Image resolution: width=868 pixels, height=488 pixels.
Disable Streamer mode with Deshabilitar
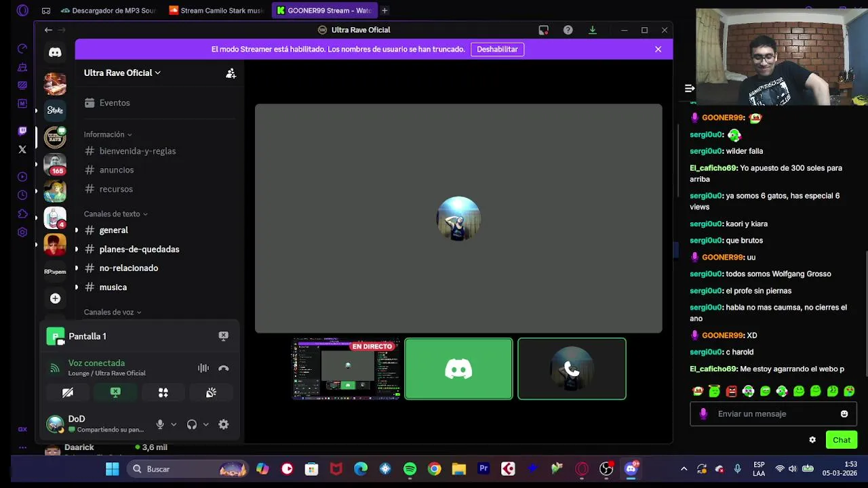497,49
